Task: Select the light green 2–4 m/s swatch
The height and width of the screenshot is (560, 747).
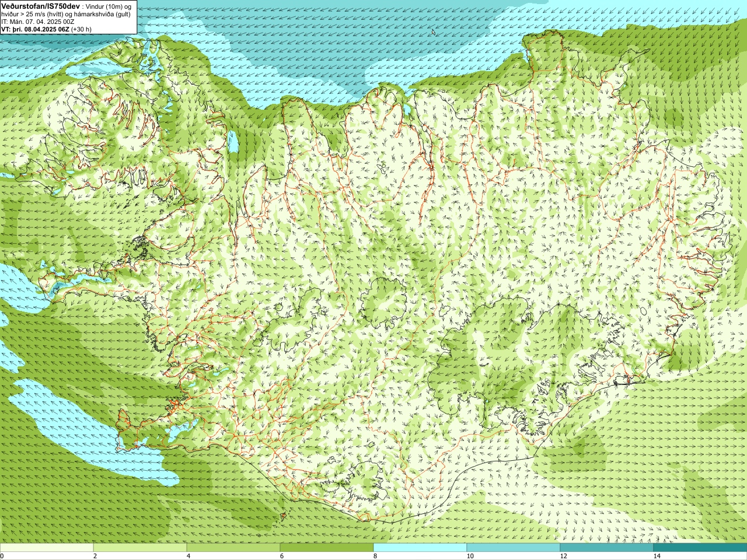Action: (x=140, y=548)
